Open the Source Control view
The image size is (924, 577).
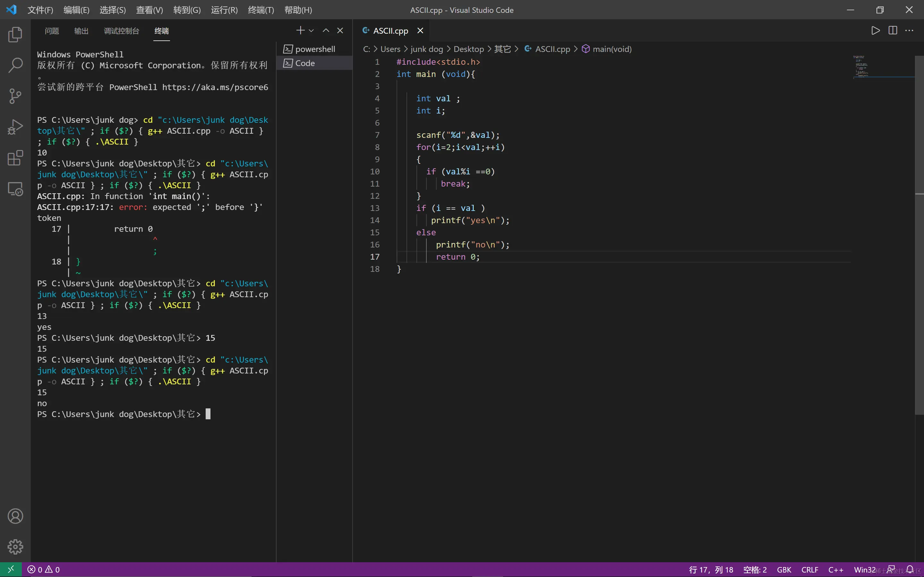click(15, 96)
